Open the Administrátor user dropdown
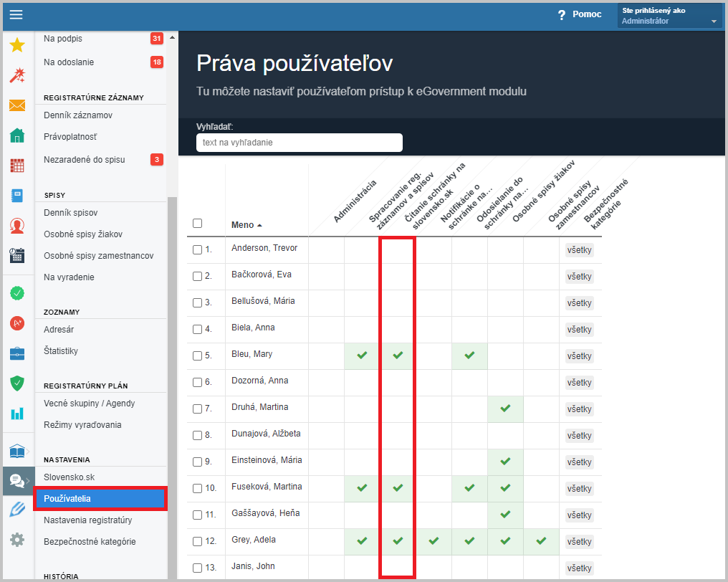The height and width of the screenshot is (582, 728). [669, 16]
